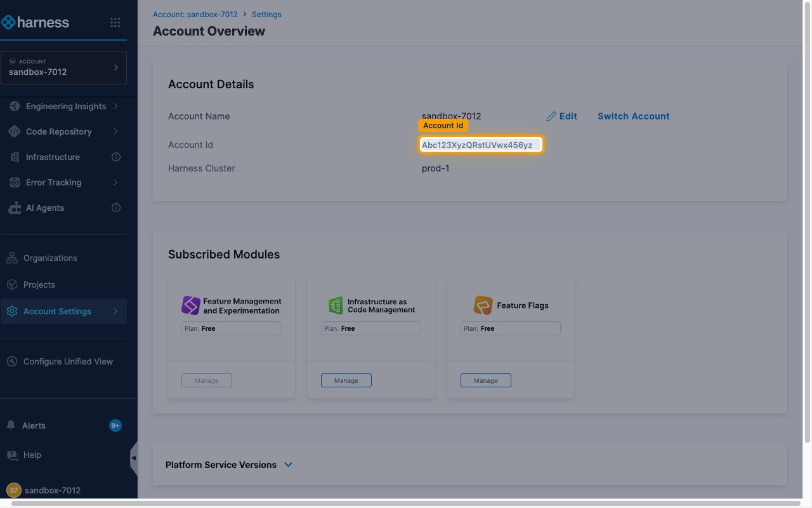The image size is (812, 508).
Task: Click the Configure Unified View icon
Action: tap(11, 361)
